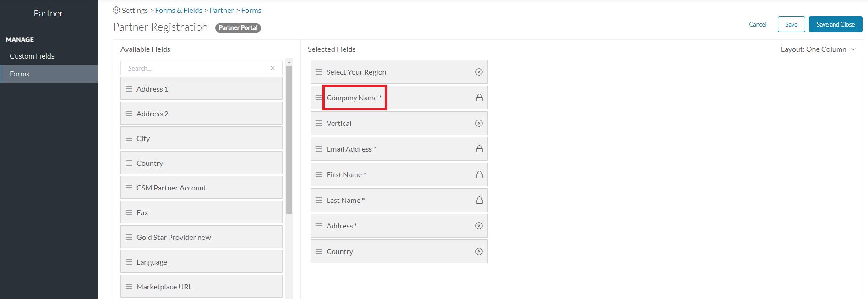The width and height of the screenshot is (868, 299).
Task: Click the available fields scrollbar
Action: (x=289, y=137)
